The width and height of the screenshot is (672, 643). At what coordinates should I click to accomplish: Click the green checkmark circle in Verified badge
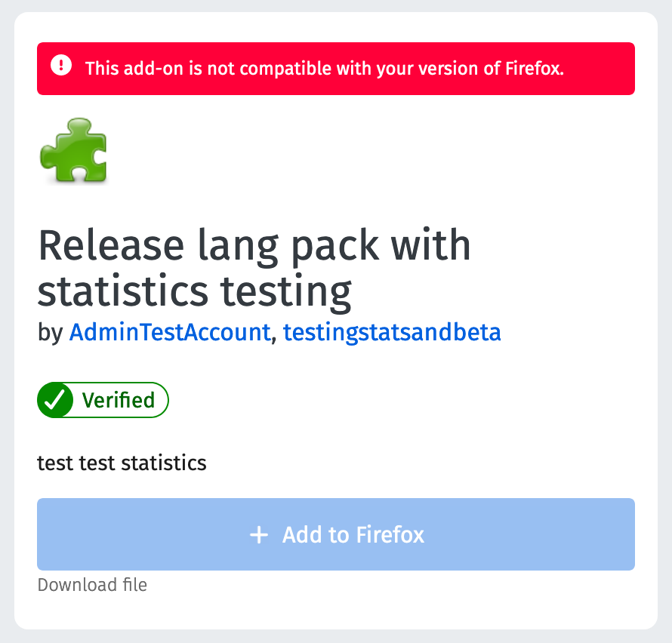[56, 400]
